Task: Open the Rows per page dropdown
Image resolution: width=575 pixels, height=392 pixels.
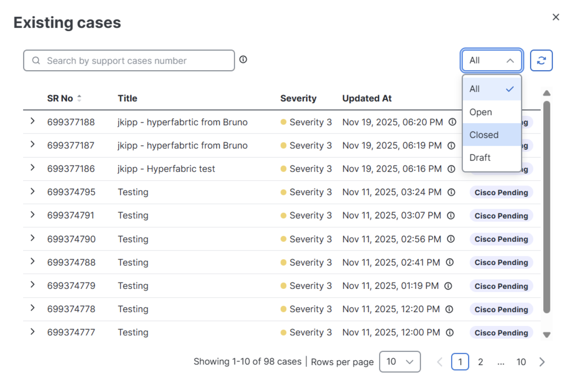Action: pyautogui.click(x=400, y=362)
